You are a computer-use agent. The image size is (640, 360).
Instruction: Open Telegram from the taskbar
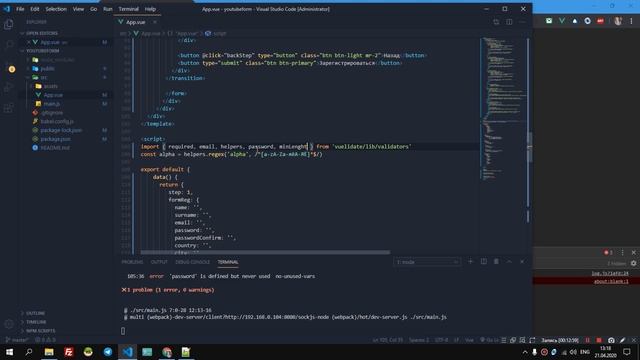click(108, 351)
